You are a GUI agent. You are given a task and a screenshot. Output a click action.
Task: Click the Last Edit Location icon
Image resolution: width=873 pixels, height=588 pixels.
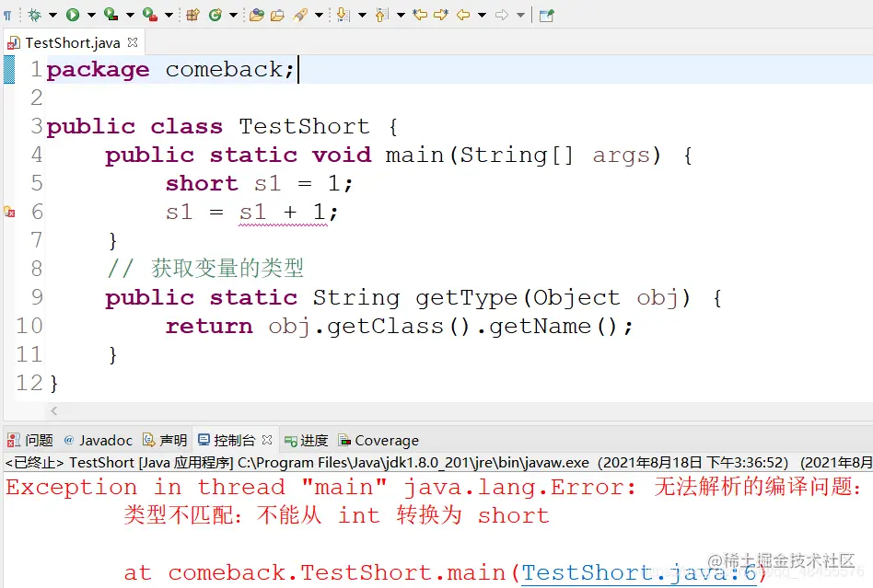pos(420,15)
